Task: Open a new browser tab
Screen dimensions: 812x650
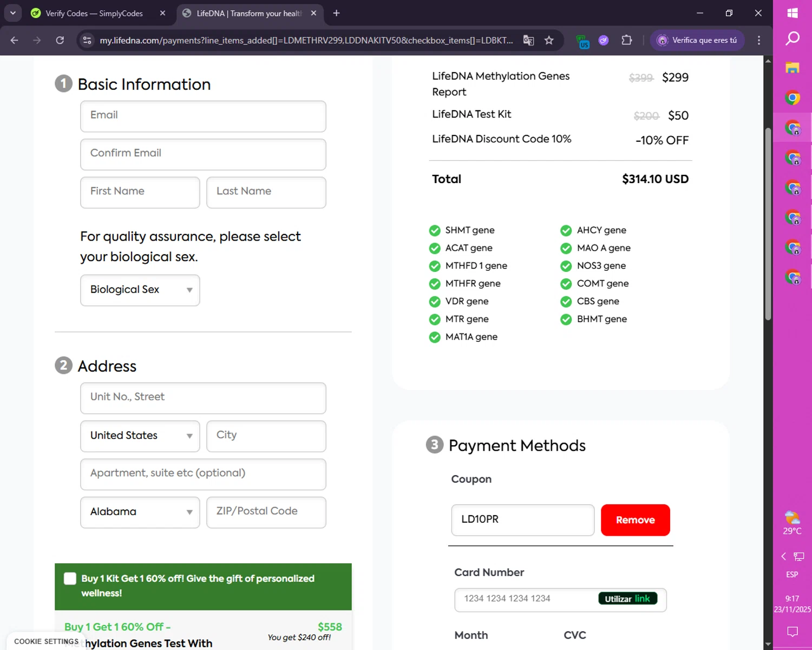Action: click(336, 13)
